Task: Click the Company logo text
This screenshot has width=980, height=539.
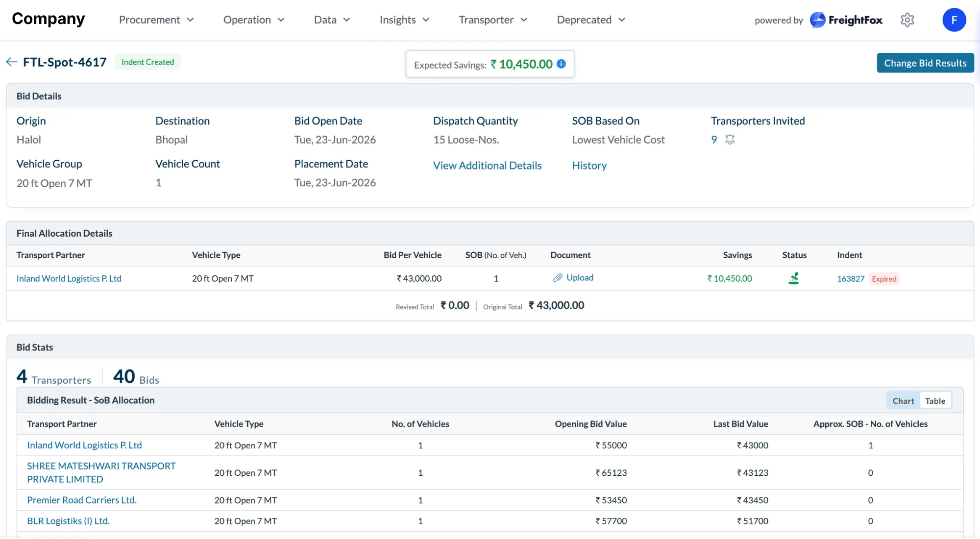Action: (x=48, y=19)
